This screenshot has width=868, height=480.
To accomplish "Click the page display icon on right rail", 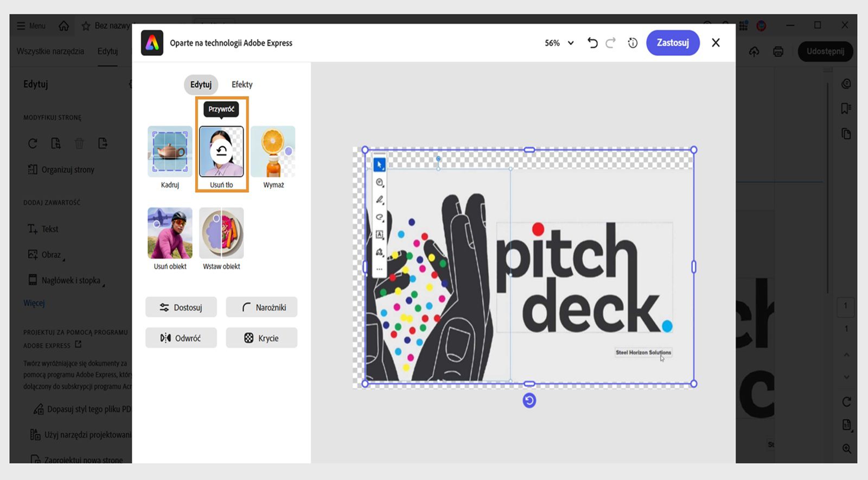I will (846, 425).
